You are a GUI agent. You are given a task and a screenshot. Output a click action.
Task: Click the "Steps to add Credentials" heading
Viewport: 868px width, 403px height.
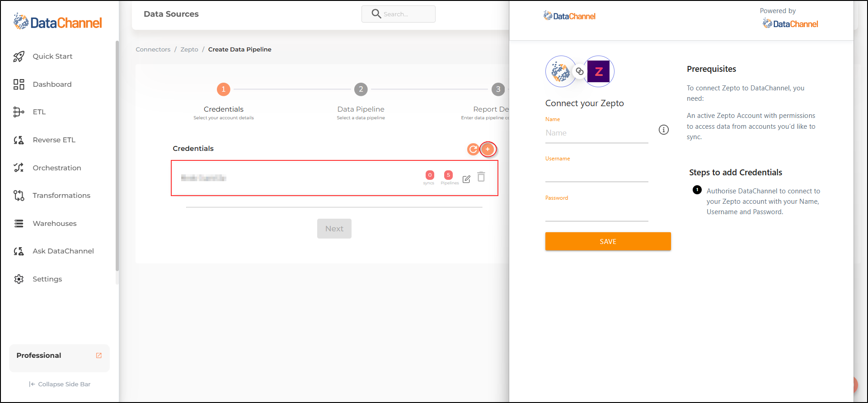[x=735, y=173]
